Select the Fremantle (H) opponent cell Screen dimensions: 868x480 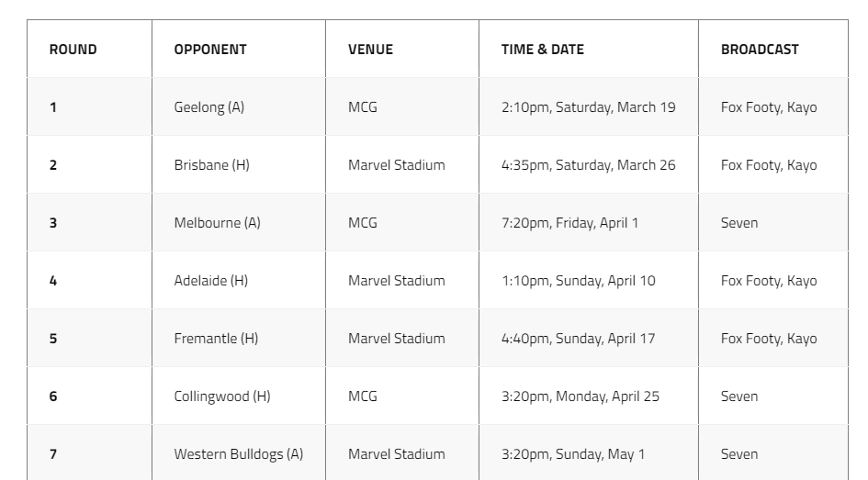click(x=239, y=339)
